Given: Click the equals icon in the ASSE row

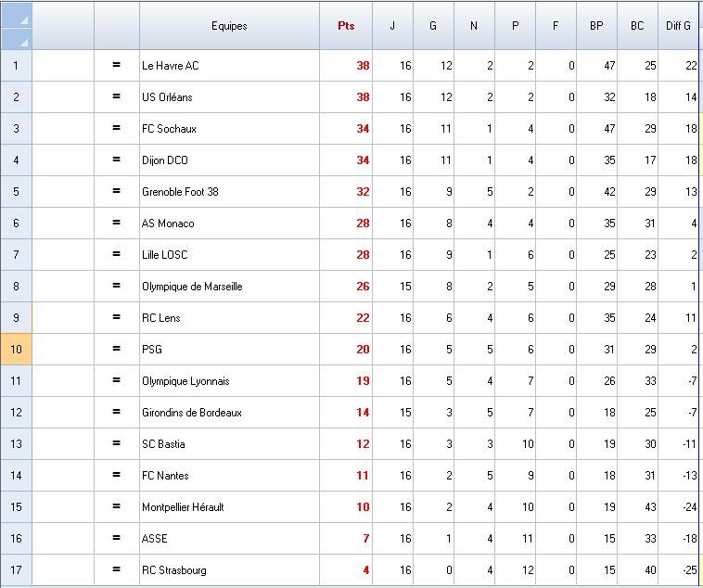Looking at the screenshot, I should 117,539.
